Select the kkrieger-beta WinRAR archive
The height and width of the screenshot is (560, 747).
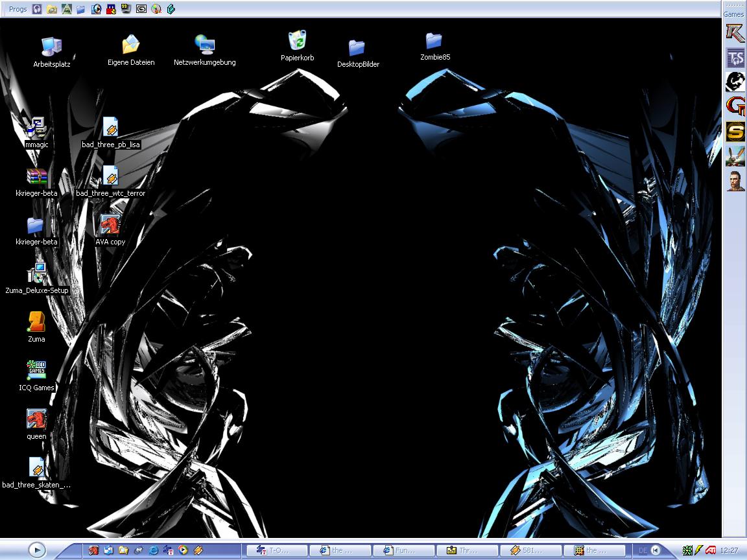coord(36,176)
